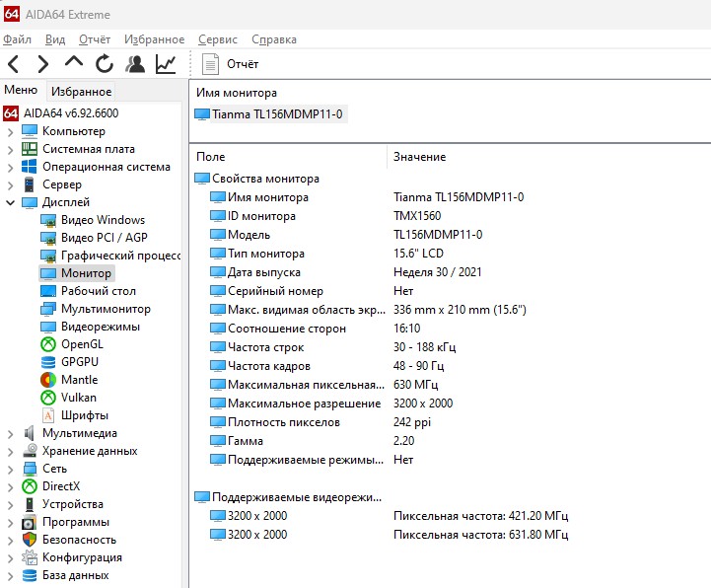
Task: Open the Справка menu
Action: 274,39
